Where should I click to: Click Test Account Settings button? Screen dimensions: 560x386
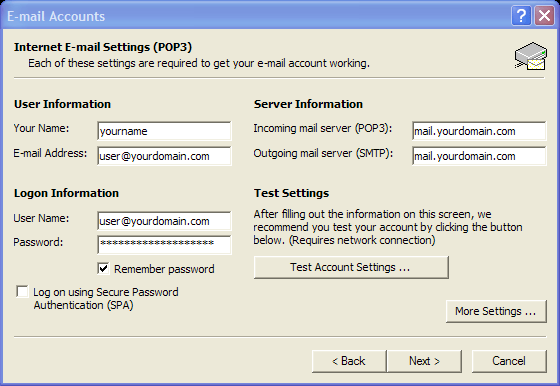coord(351,267)
